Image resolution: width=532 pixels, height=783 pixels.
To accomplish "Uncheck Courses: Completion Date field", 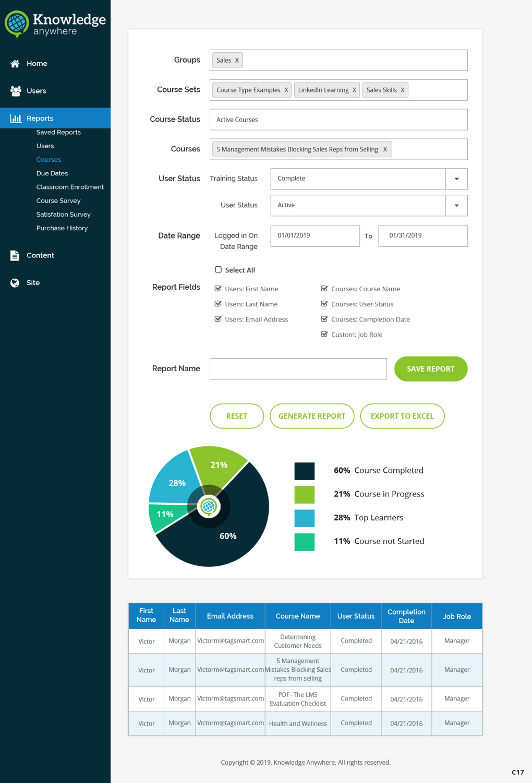I will [x=324, y=319].
